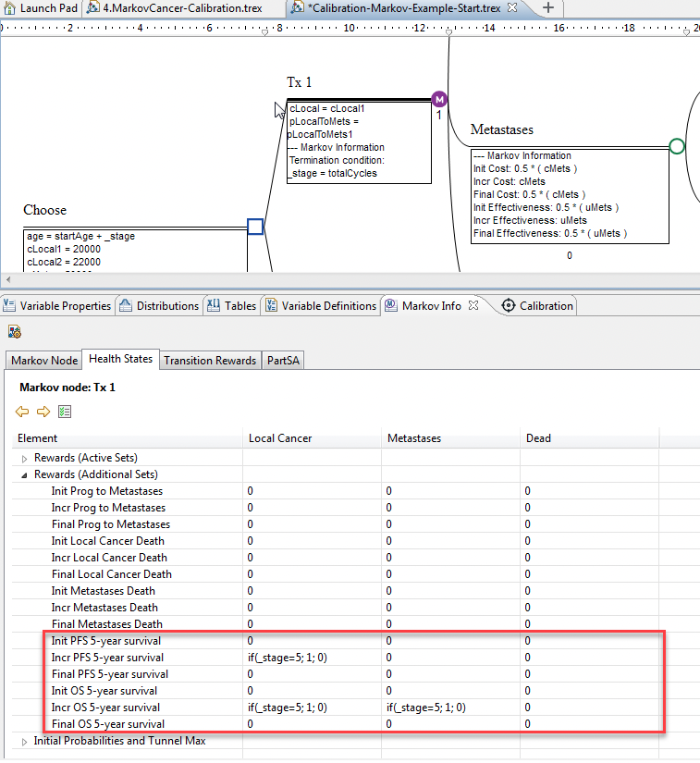Click Incr PFS 5-year survival Local Cancer cell
The width and height of the screenshot is (700, 763).
(287, 658)
